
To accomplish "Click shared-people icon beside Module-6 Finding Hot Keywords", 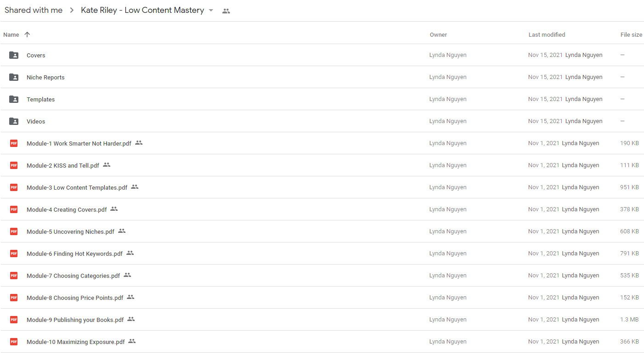I will tap(130, 253).
